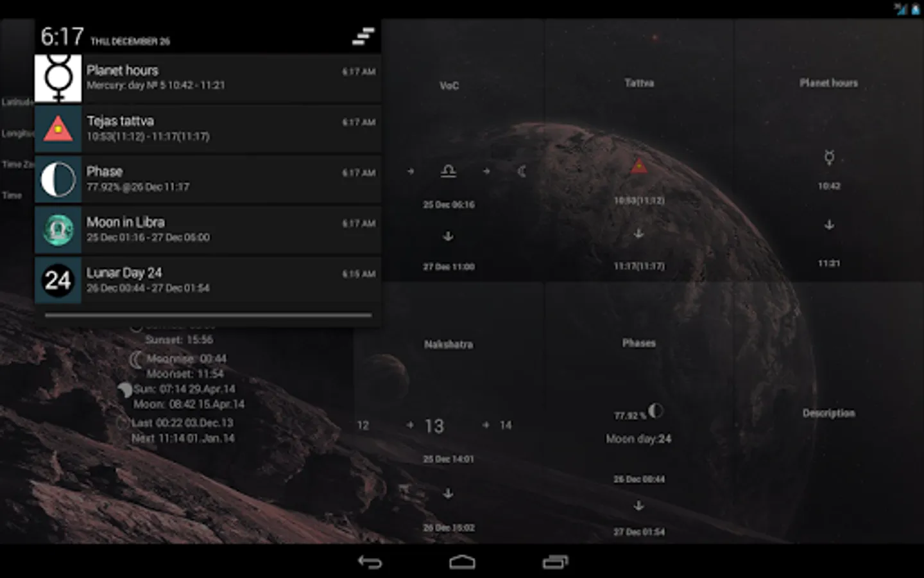Select next Nakshatra number 14

506,425
